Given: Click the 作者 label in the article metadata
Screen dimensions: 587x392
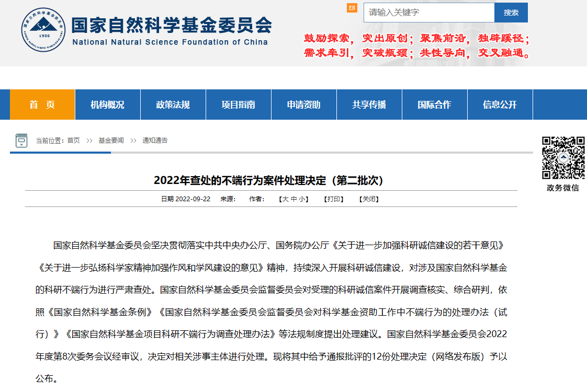Looking at the screenshot, I should [x=257, y=199].
